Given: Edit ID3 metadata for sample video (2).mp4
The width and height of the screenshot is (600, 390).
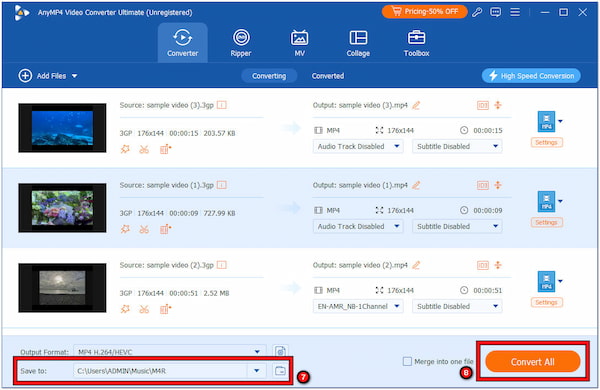Looking at the screenshot, I should pos(483,265).
